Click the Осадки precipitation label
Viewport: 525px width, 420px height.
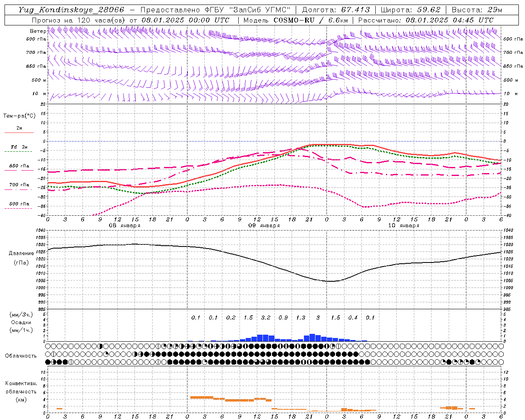click(x=21, y=322)
